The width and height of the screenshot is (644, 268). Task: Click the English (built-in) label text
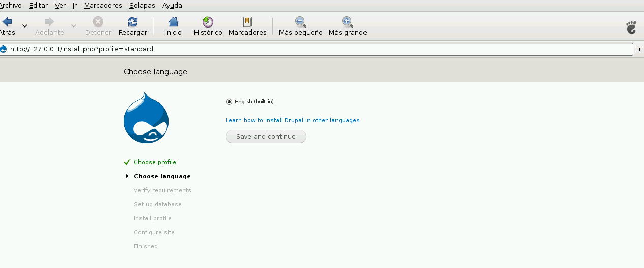254,102
